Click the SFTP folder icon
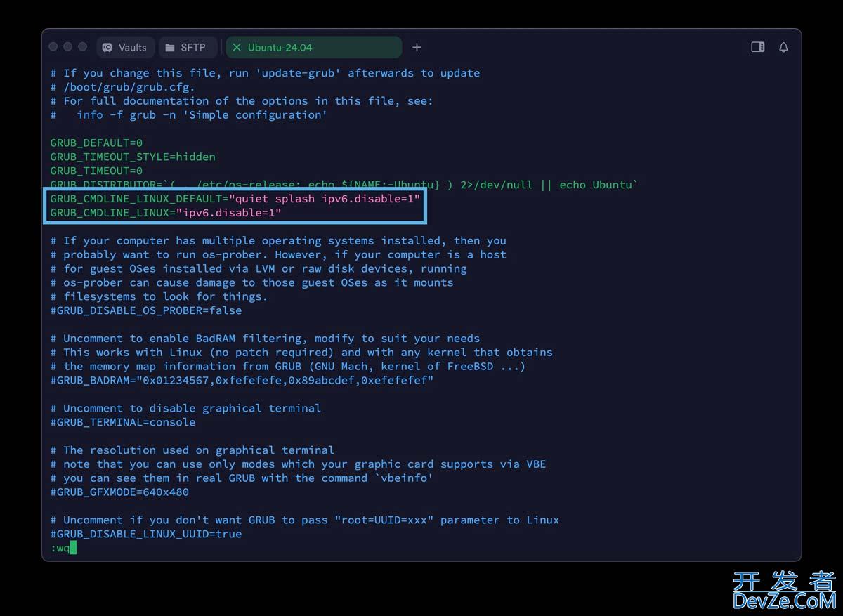The height and width of the screenshot is (616, 843). click(x=170, y=48)
